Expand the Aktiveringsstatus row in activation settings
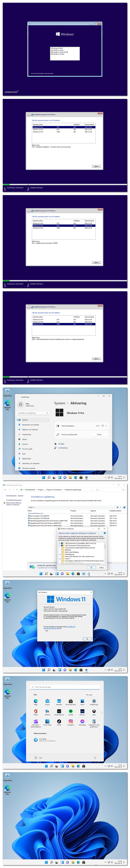 pos(106,426)
